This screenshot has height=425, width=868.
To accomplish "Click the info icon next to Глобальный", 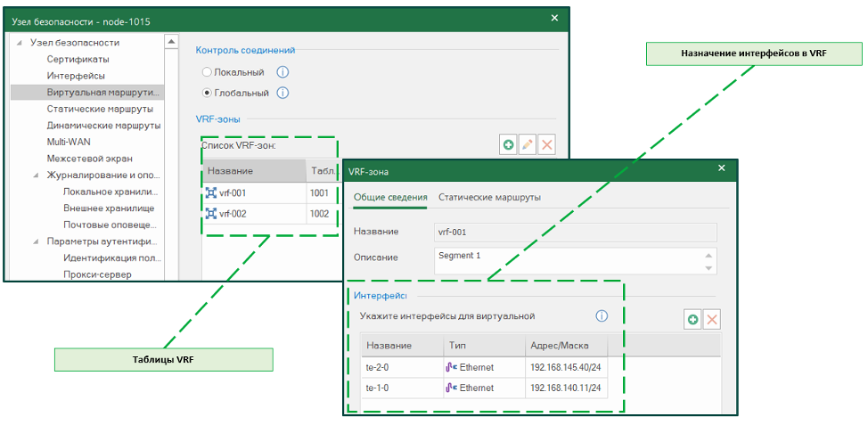I will [x=283, y=93].
